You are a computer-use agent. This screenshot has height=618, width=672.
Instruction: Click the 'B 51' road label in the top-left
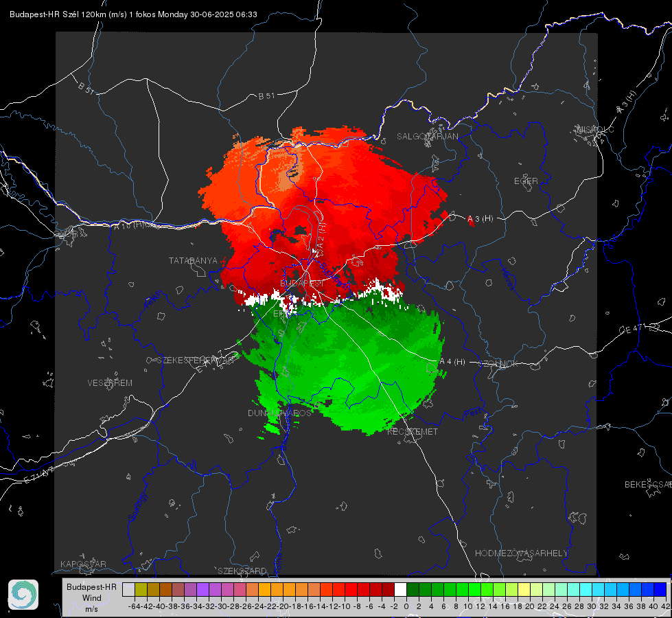[86, 88]
